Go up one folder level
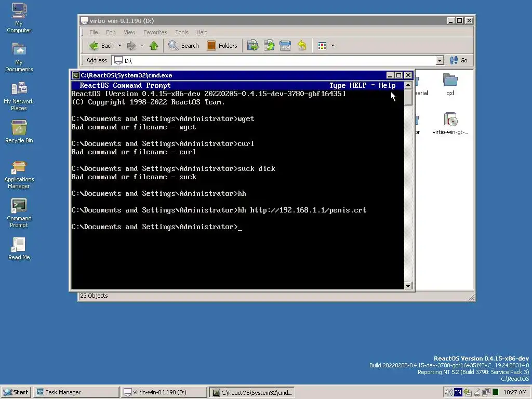 click(154, 46)
